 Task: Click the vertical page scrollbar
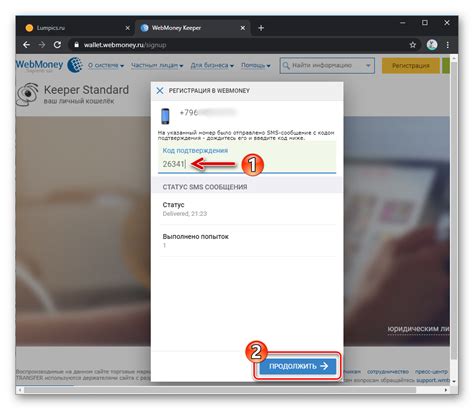(454, 210)
